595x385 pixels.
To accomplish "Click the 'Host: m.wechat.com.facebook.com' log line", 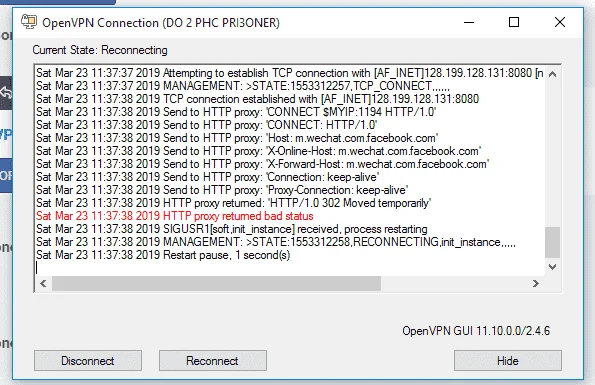I will 237,138.
